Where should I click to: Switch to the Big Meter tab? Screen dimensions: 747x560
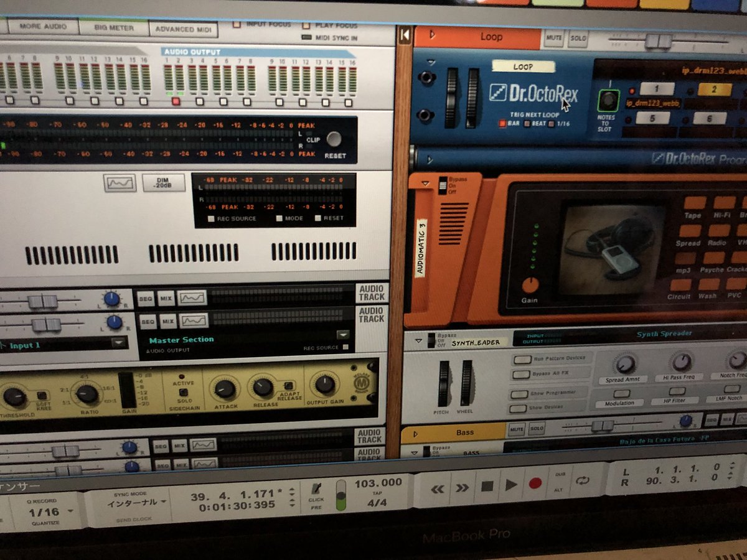click(115, 27)
